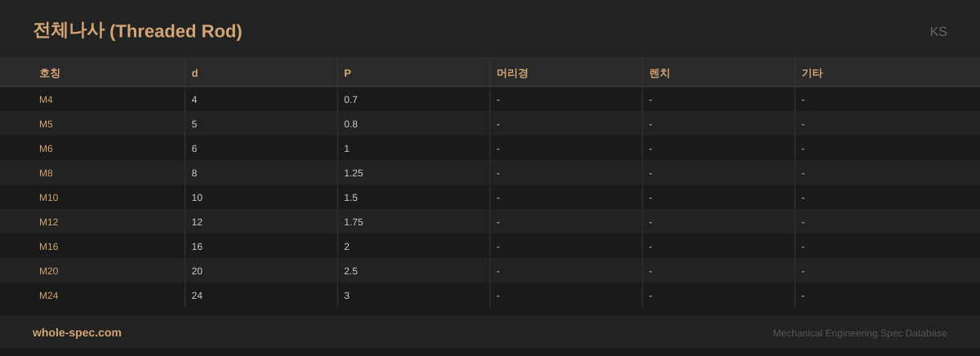Click the 1.25 pitch value for M8
Viewport: 980px width, 356px height.
354,173
